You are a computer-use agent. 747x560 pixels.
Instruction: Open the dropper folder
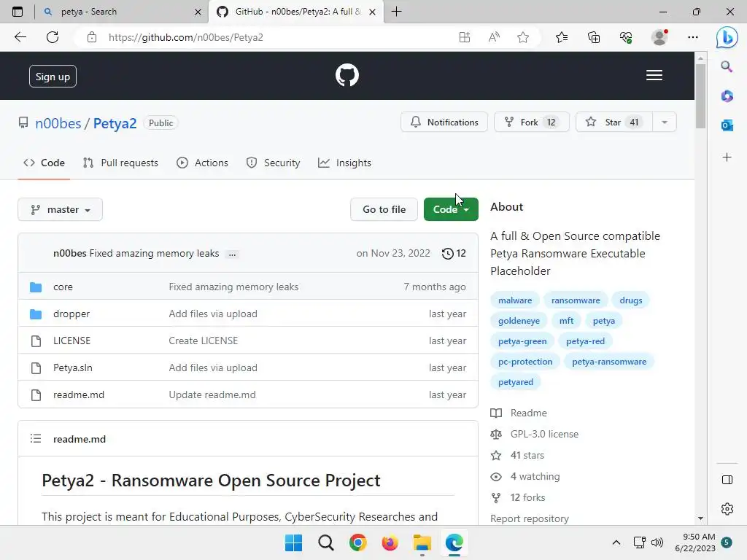(x=71, y=314)
